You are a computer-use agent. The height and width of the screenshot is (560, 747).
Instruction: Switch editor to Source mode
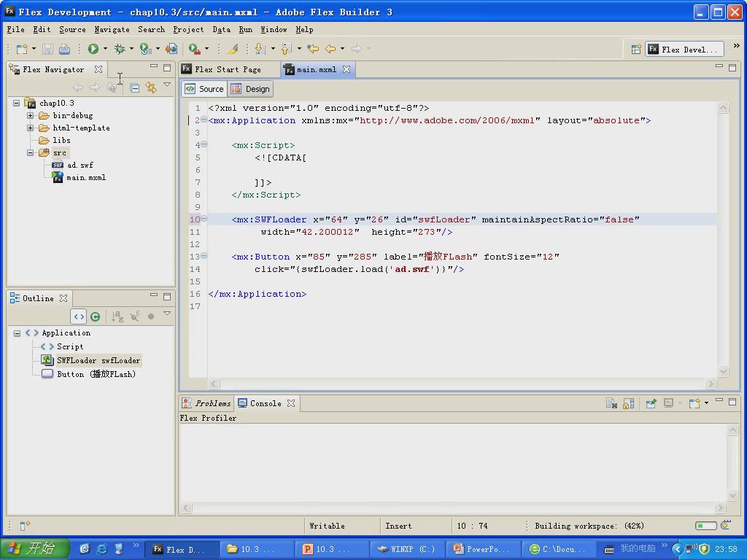click(204, 89)
